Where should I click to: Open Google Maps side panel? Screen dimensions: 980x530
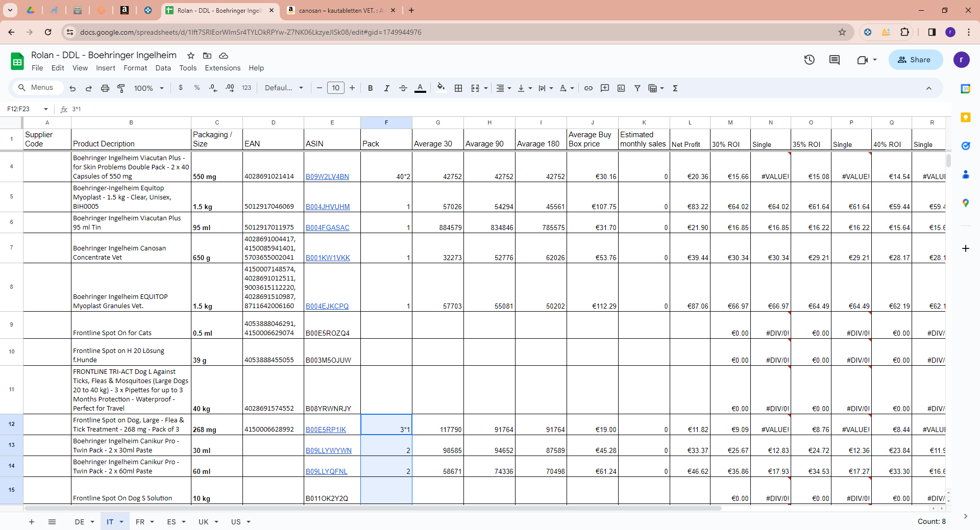tap(966, 203)
